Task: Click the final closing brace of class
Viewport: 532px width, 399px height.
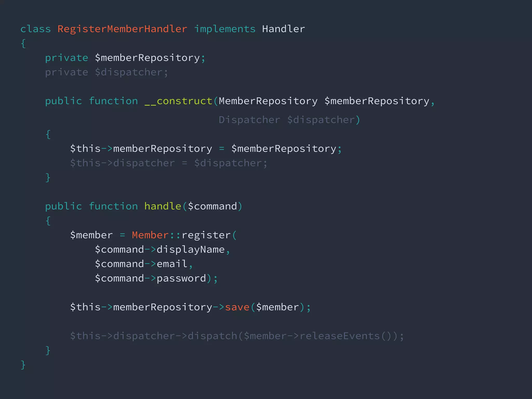Action: click(23, 365)
